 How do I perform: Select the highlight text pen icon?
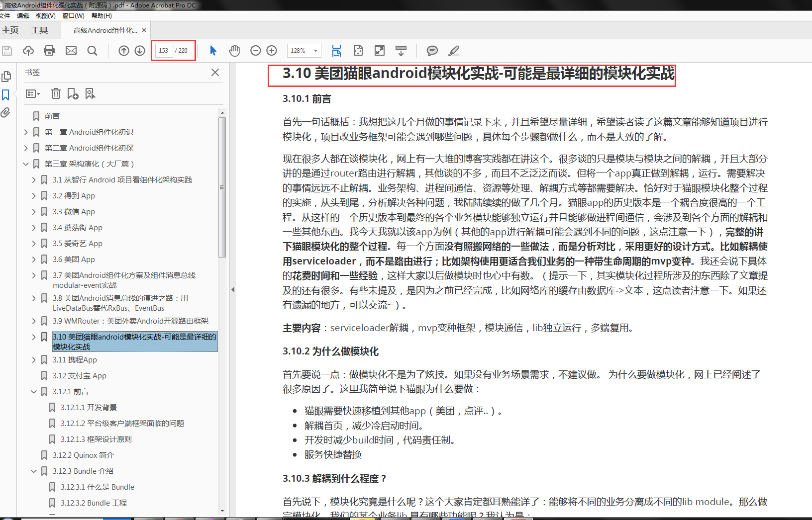(x=454, y=50)
